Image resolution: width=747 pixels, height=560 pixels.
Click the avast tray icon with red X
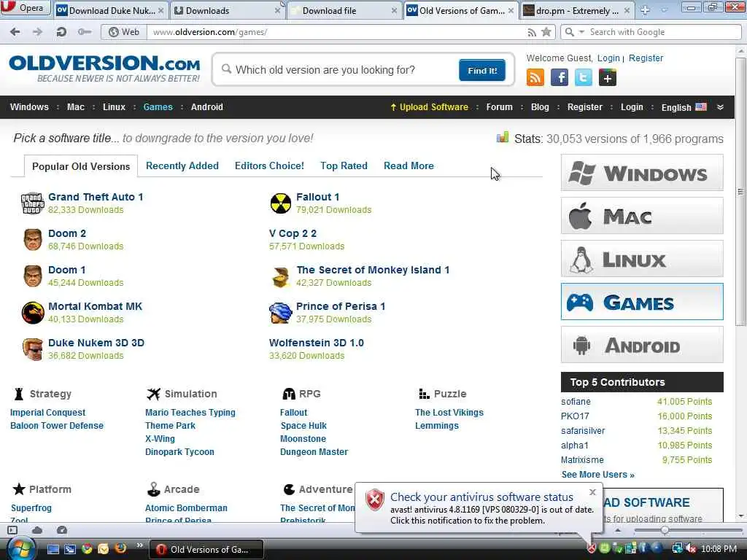tap(591, 548)
